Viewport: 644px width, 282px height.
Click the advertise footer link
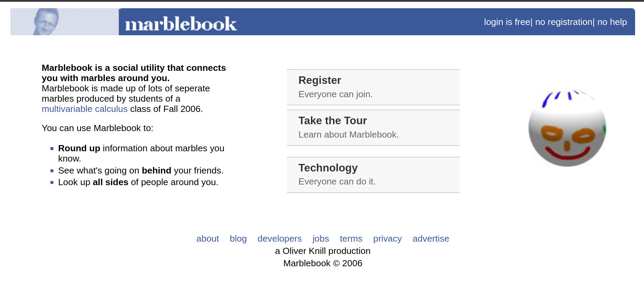tap(431, 239)
